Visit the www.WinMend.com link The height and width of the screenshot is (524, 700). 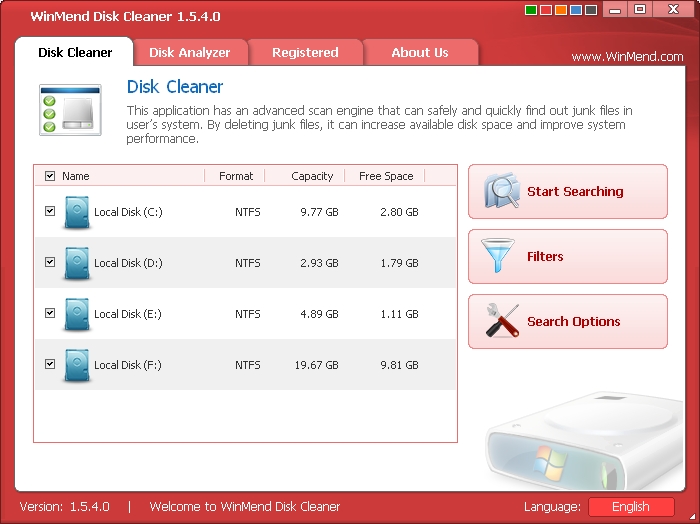627,57
